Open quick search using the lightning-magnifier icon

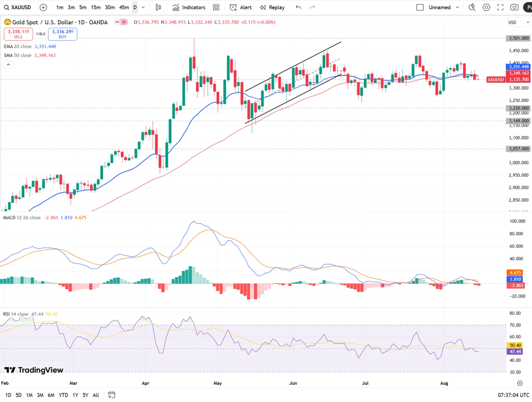pyautogui.click(x=471, y=7)
